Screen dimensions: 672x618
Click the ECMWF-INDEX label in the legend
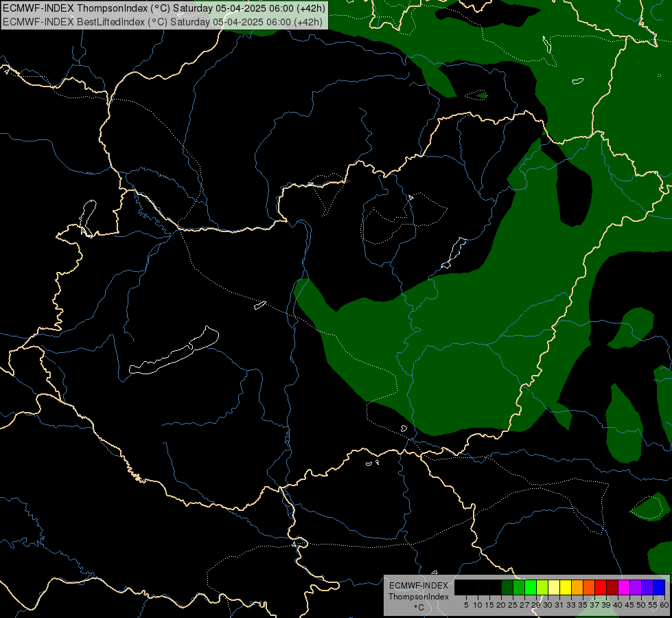click(x=419, y=586)
